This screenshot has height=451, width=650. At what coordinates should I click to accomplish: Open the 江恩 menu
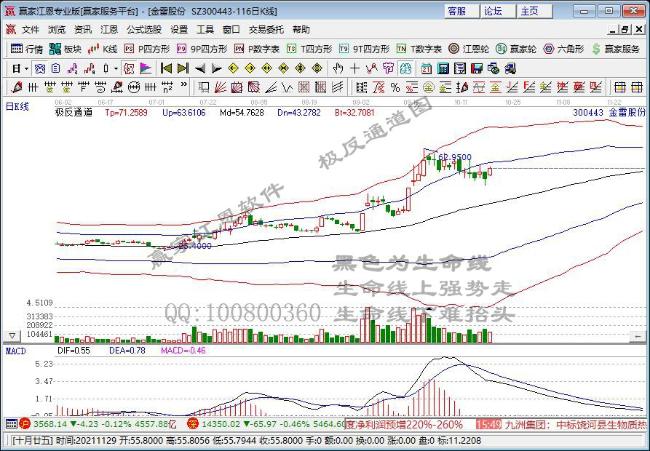pyautogui.click(x=109, y=30)
